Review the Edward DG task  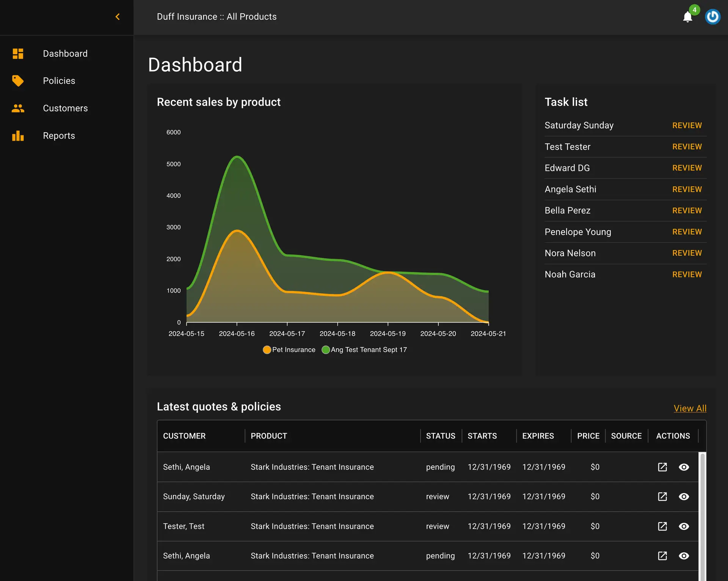pos(687,168)
